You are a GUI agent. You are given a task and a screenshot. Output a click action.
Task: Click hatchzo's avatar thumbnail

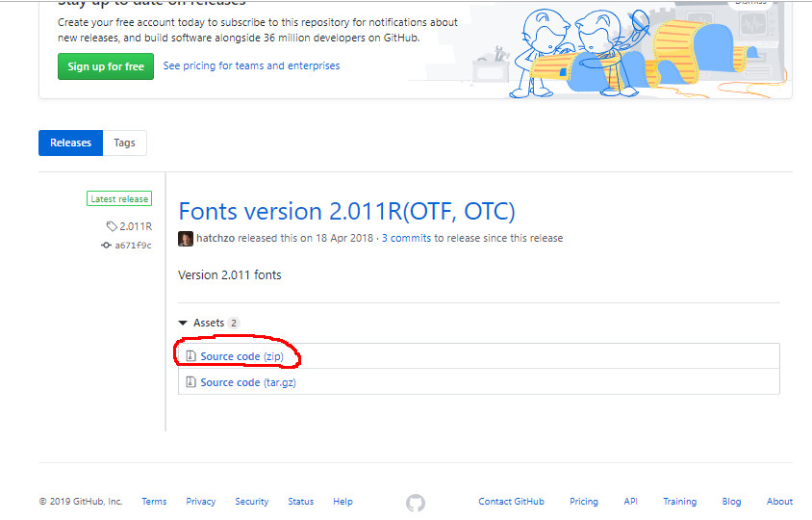click(186, 239)
